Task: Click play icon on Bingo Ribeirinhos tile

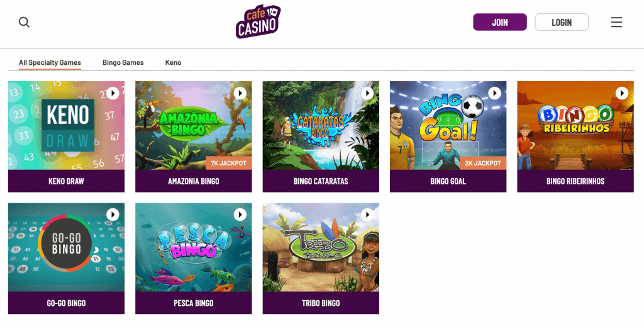Action: click(x=622, y=93)
